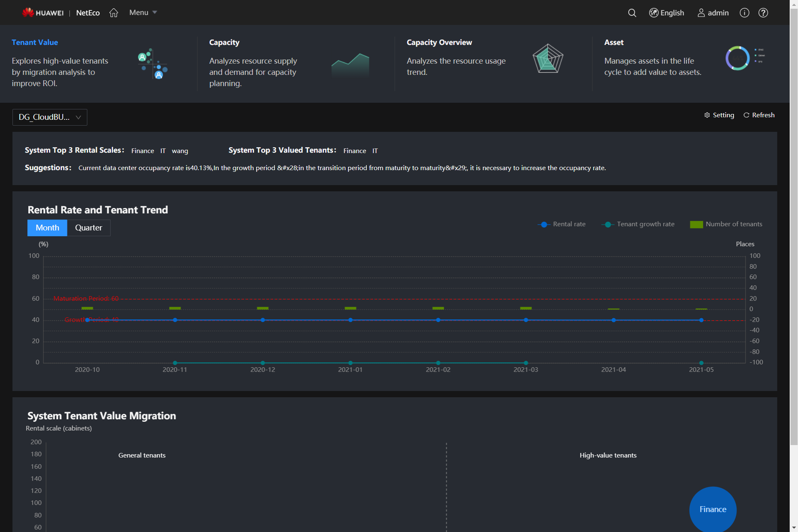Viewport: 798px width, 532px height.
Task: Click the Tenant Value bubble illustration icon
Action: point(152,64)
